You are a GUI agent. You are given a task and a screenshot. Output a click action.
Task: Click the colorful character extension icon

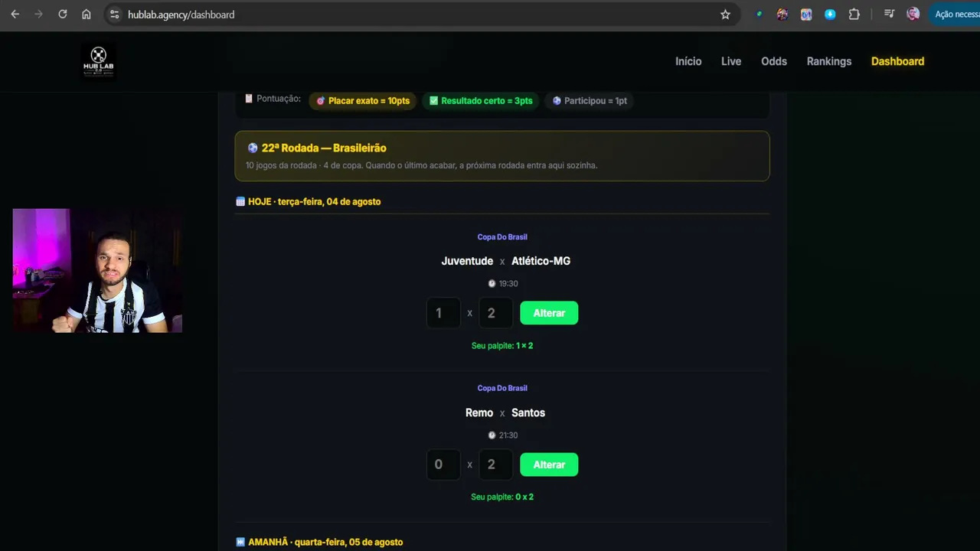782,15
